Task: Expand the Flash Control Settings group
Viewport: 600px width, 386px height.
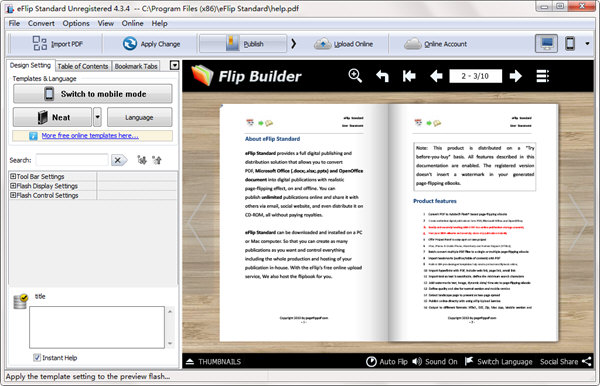Action: [13, 195]
